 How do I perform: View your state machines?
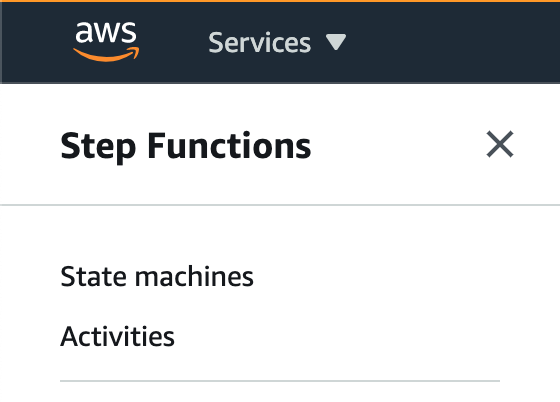point(157,276)
